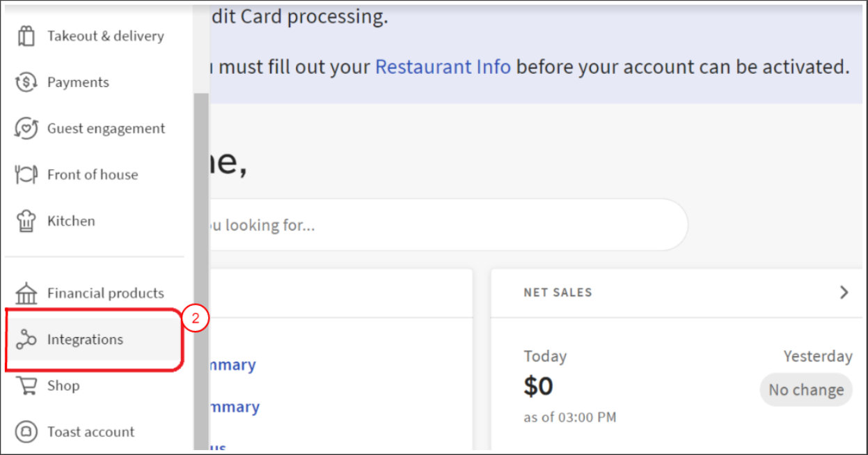The width and height of the screenshot is (868, 455).
Task: Click the Integrations nodes icon
Action: (26, 340)
